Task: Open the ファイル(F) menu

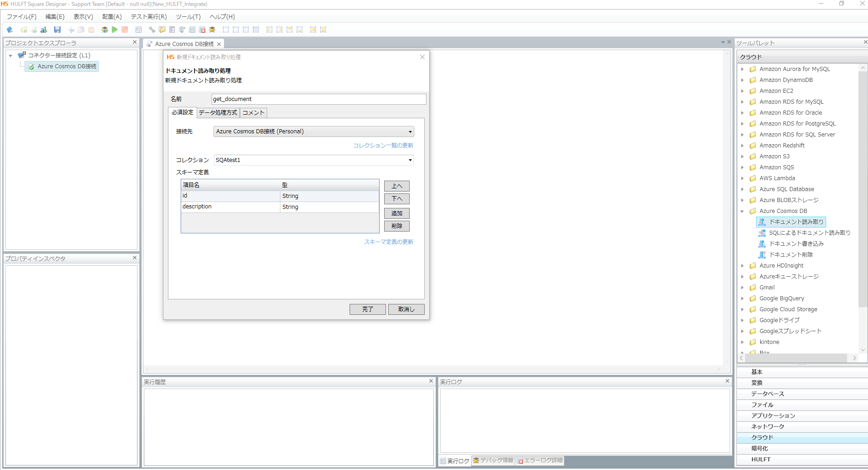Action: pyautogui.click(x=21, y=17)
